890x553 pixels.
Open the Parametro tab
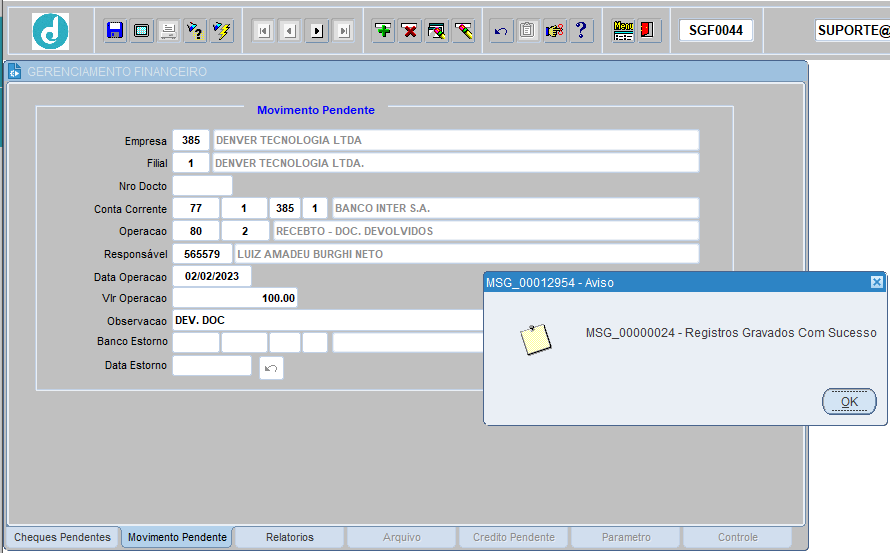click(626, 537)
